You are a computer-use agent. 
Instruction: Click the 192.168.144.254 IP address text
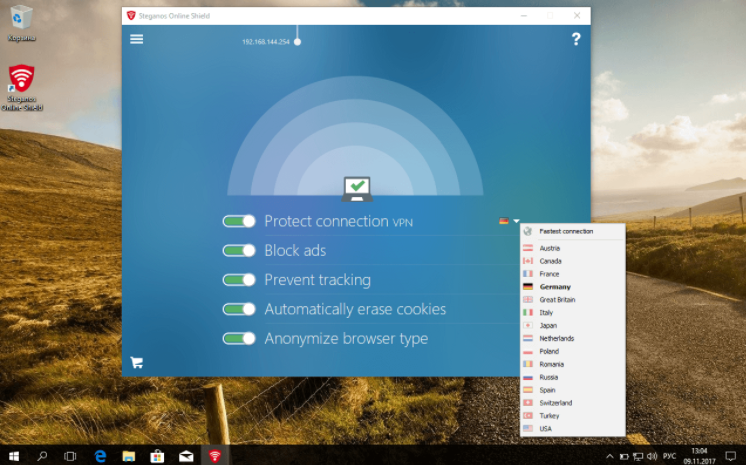[x=265, y=42]
